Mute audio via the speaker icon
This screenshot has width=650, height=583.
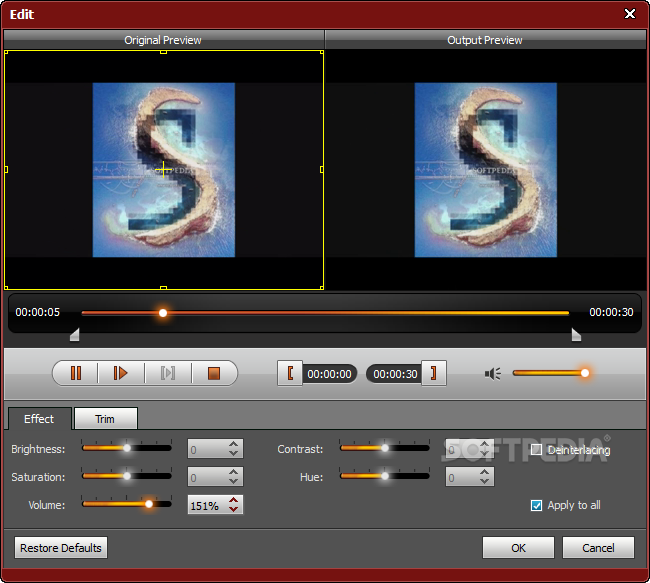coord(492,374)
